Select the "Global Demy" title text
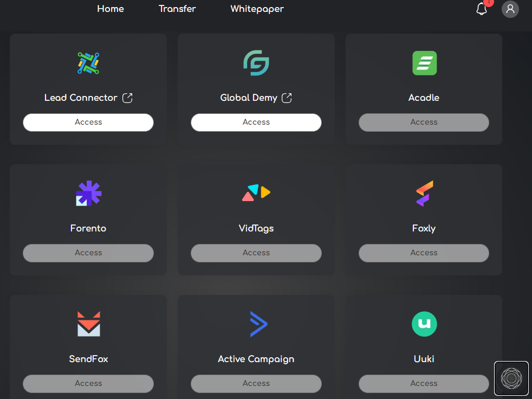 [249, 98]
